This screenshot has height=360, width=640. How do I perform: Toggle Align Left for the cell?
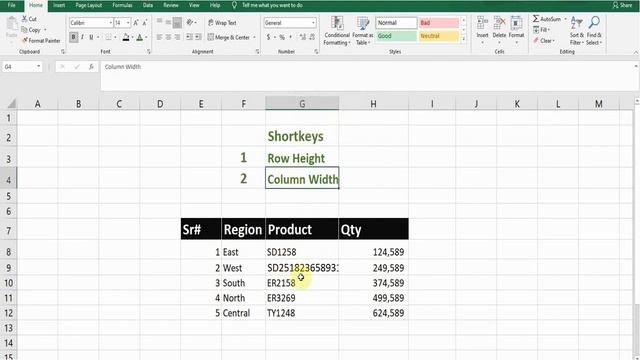click(159, 37)
